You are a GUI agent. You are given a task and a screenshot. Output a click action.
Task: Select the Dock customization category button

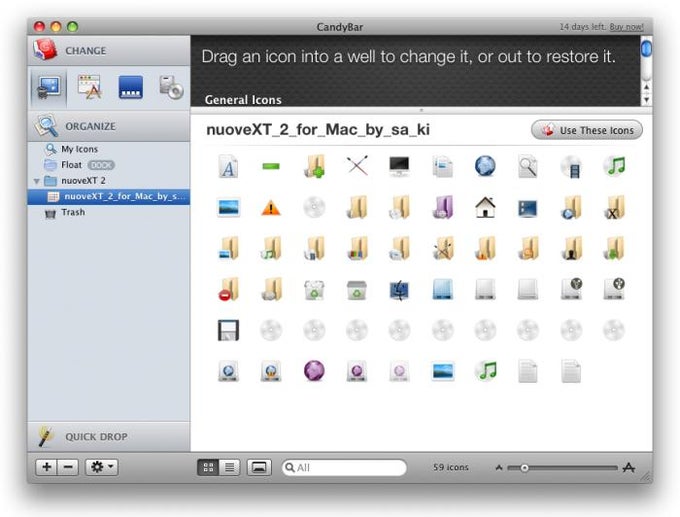click(131, 87)
